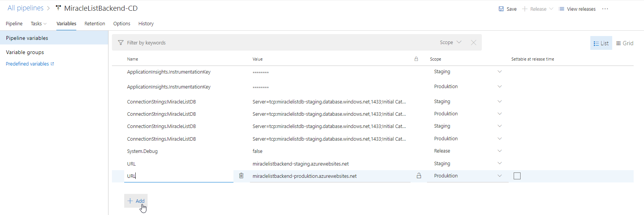
Task: Click the masked value of ApplicationInsights Staging row
Action: coord(261,72)
